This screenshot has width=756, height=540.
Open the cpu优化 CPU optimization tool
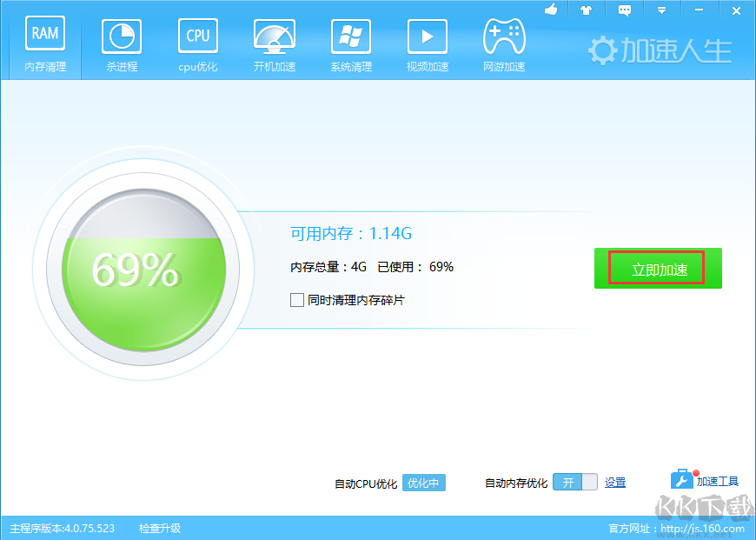[x=197, y=43]
